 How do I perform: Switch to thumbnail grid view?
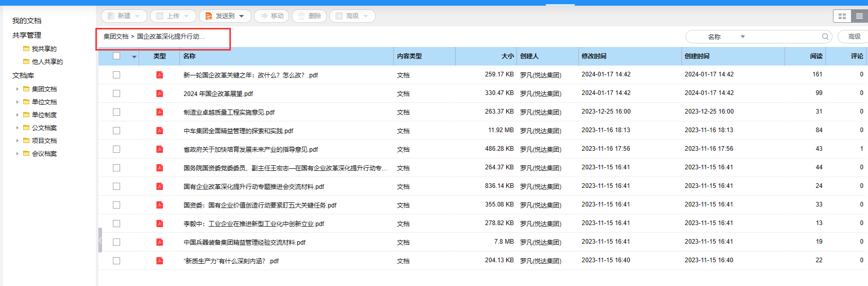tap(842, 16)
